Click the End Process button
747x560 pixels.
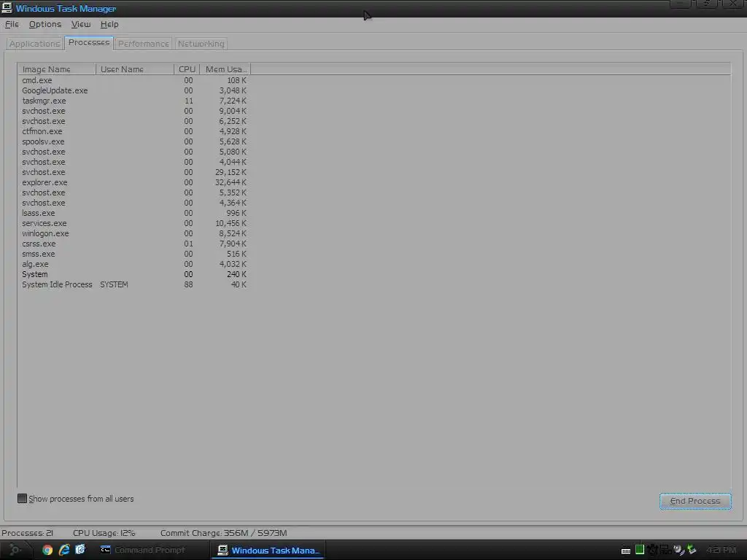click(x=695, y=501)
